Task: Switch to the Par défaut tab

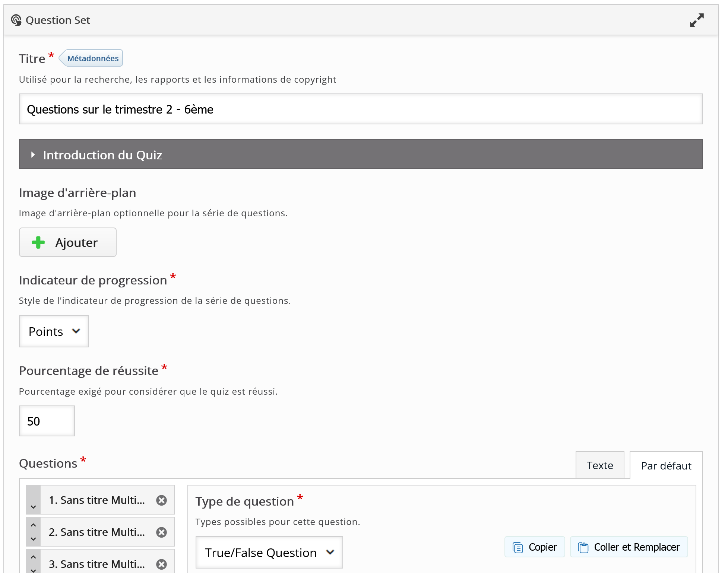Action: tap(666, 466)
